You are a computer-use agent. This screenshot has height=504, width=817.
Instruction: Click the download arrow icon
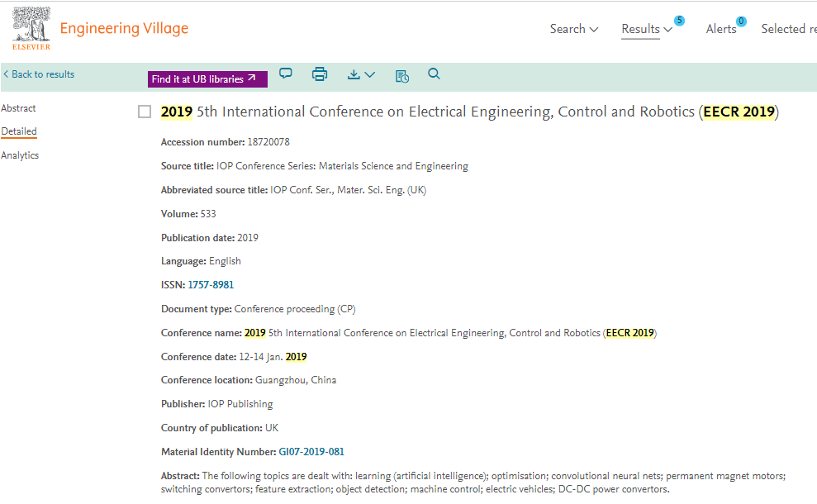[354, 74]
